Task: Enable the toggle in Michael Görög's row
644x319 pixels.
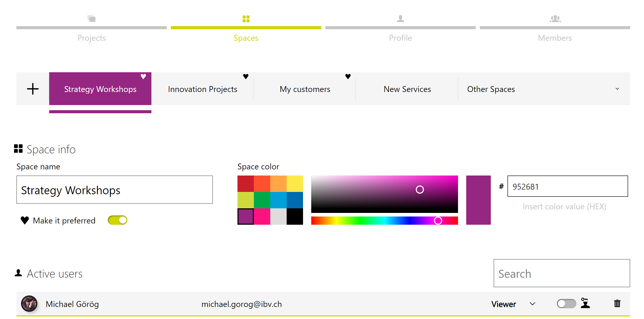Action: (x=566, y=304)
